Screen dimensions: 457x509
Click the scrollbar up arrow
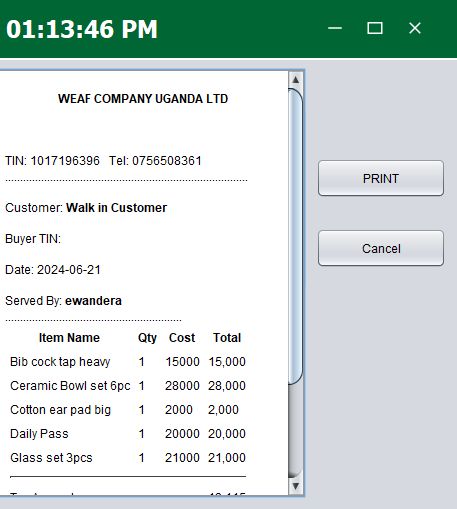coord(296,79)
